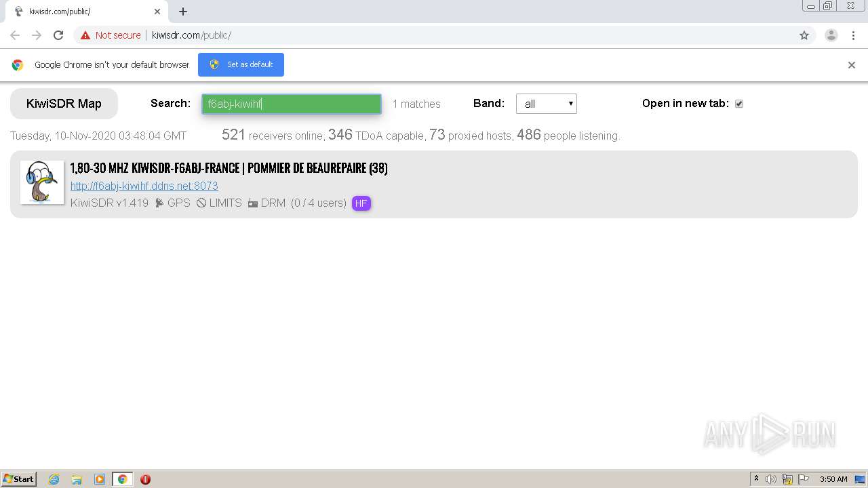Select the kiwisdr.com/public/ tab
868x488 pixels.
88,12
